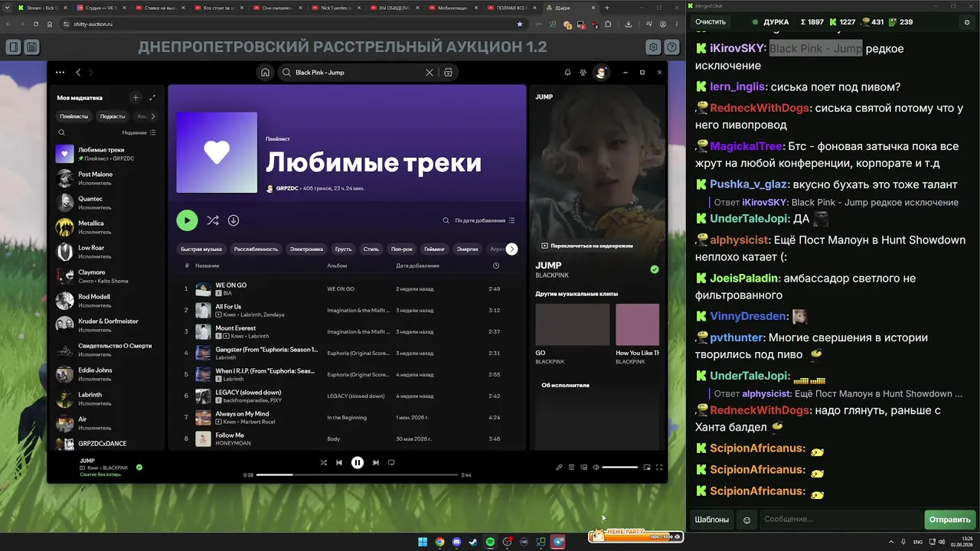Pause the current track

(x=358, y=463)
